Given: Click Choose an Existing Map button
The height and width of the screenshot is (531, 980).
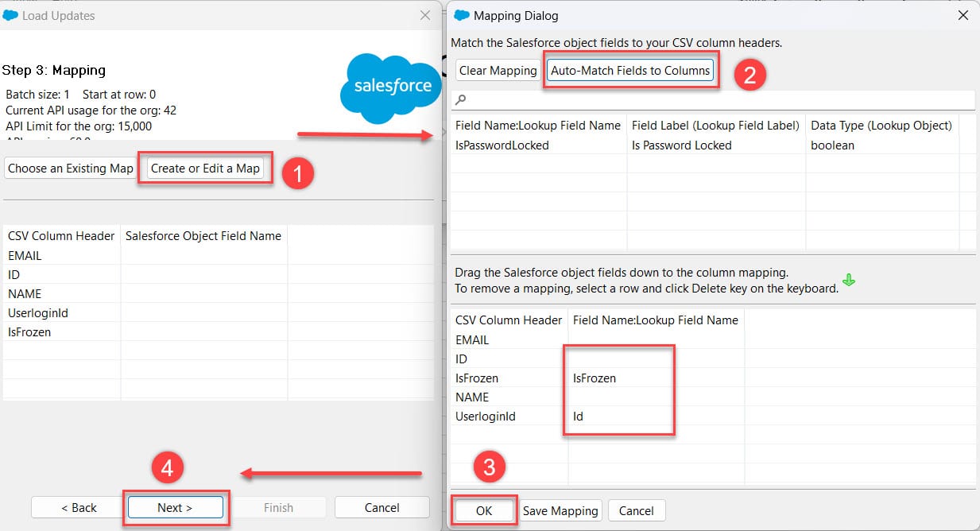Looking at the screenshot, I should click(x=71, y=169).
